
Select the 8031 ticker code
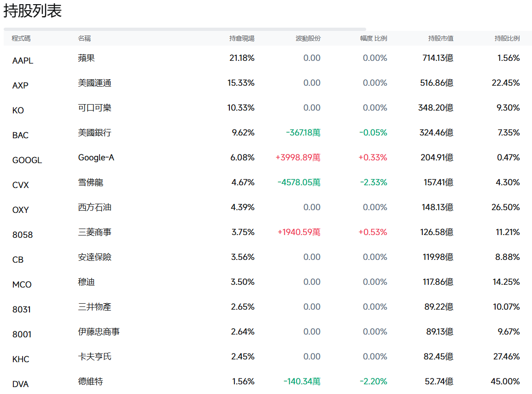[x=21, y=310]
